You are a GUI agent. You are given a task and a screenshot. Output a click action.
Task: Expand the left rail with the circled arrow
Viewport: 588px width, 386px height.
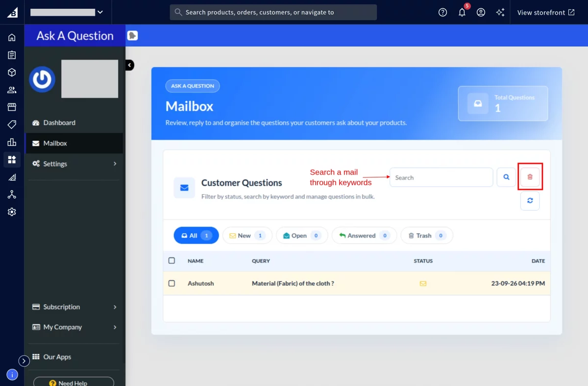click(x=24, y=361)
